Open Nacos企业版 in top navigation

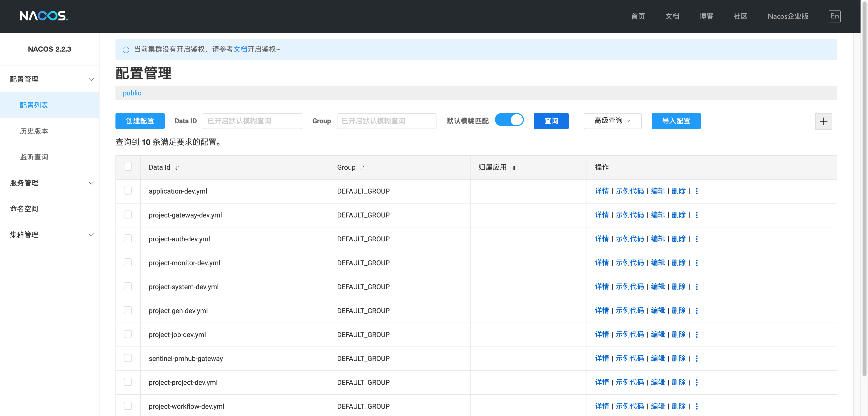point(788,16)
